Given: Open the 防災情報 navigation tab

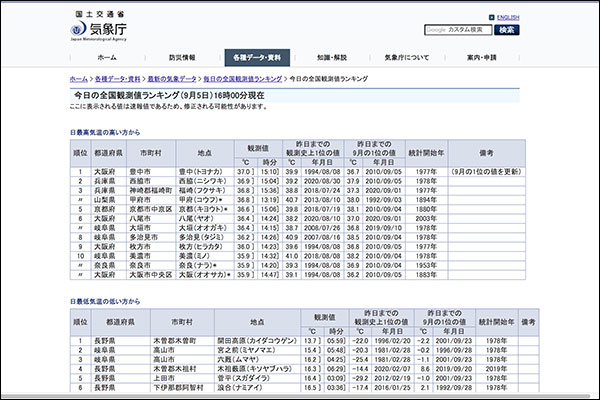Looking at the screenshot, I should click(182, 58).
